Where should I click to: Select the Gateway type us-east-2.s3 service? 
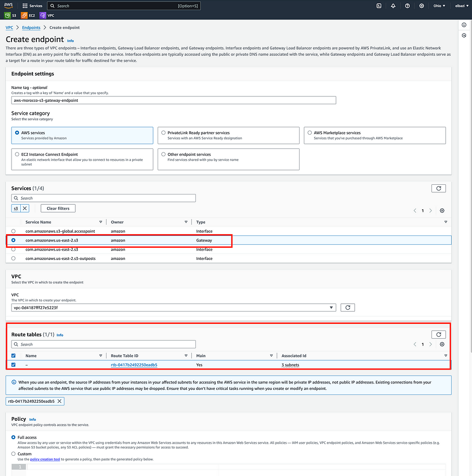13,241
